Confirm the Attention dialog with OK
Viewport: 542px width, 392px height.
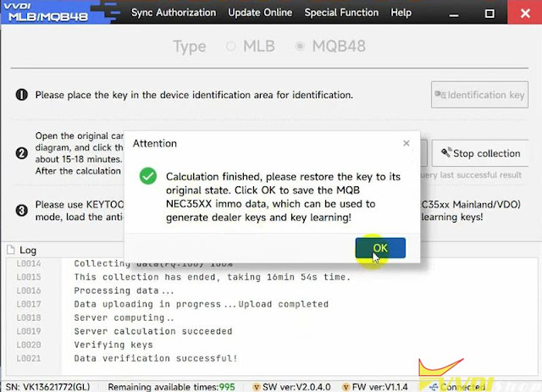(380, 248)
